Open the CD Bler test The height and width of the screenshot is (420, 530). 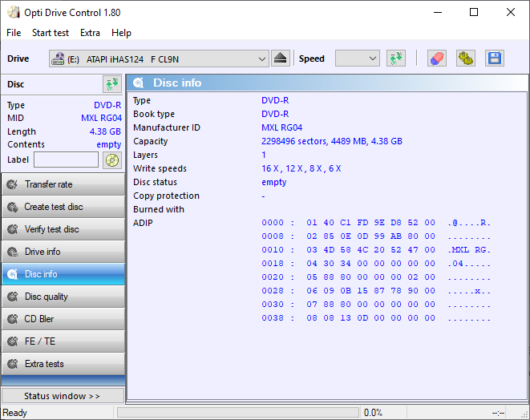click(63, 319)
